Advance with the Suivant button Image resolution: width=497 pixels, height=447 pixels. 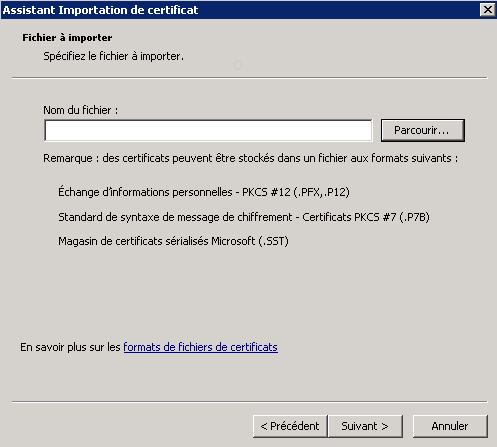pyautogui.click(x=365, y=426)
